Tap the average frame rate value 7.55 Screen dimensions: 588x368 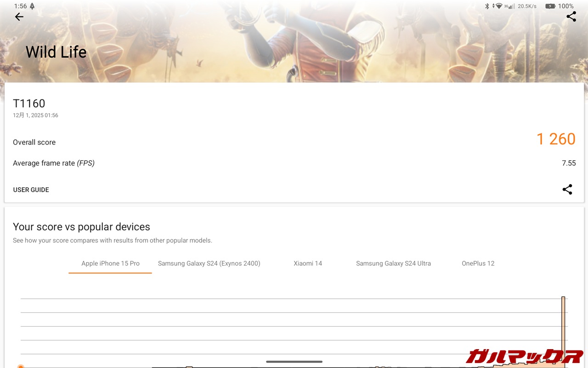point(568,163)
